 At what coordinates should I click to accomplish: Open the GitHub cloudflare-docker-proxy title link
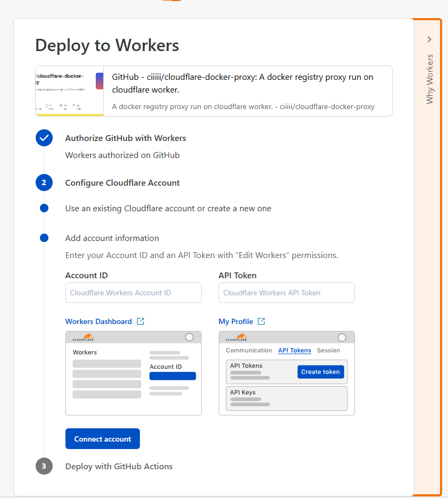tap(242, 83)
